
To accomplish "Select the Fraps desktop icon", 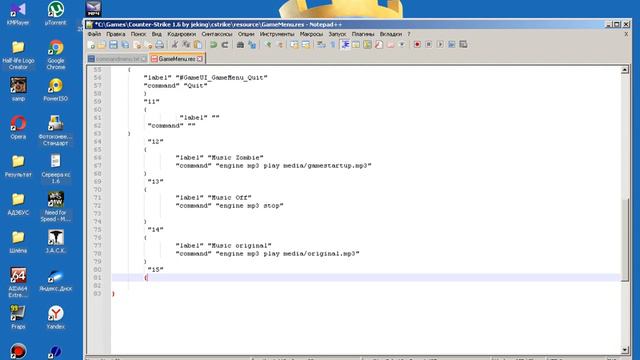I will coord(18,317).
